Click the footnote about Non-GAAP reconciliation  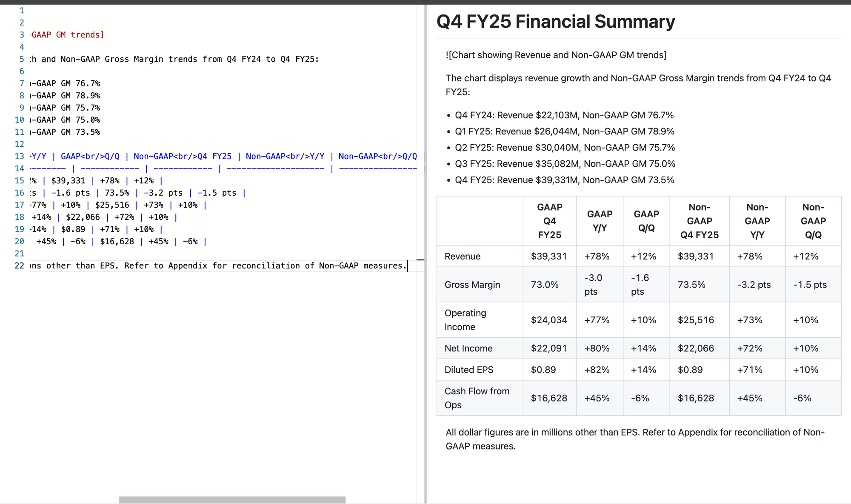(635, 439)
